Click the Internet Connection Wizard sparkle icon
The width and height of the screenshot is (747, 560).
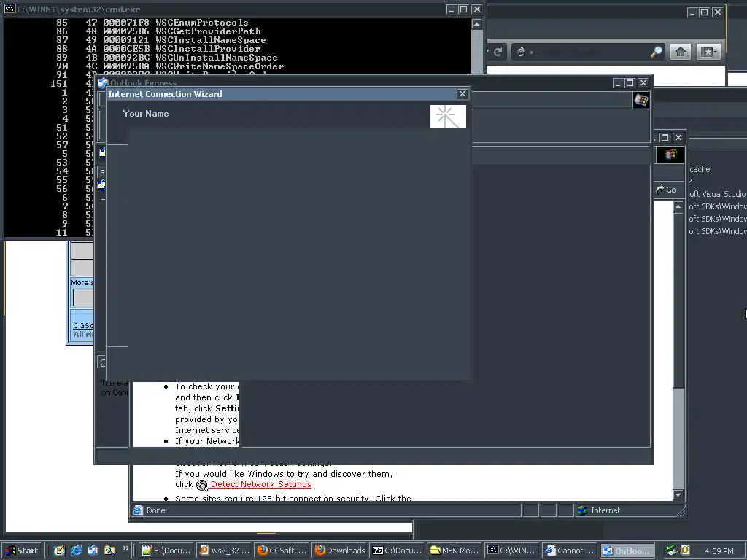448,117
